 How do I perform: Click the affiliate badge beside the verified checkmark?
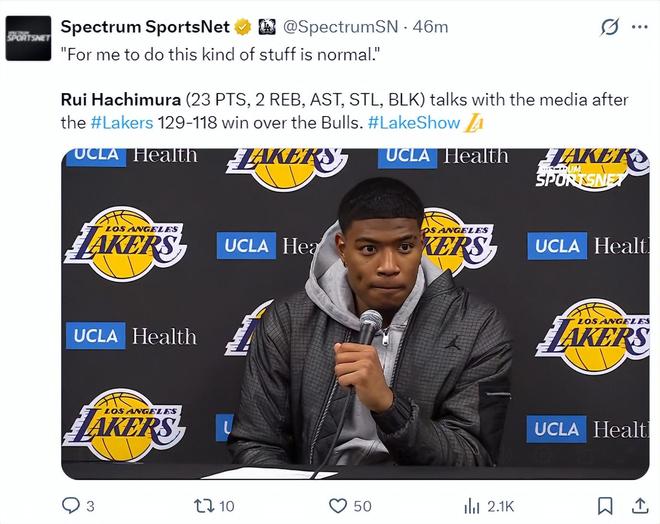(267, 27)
